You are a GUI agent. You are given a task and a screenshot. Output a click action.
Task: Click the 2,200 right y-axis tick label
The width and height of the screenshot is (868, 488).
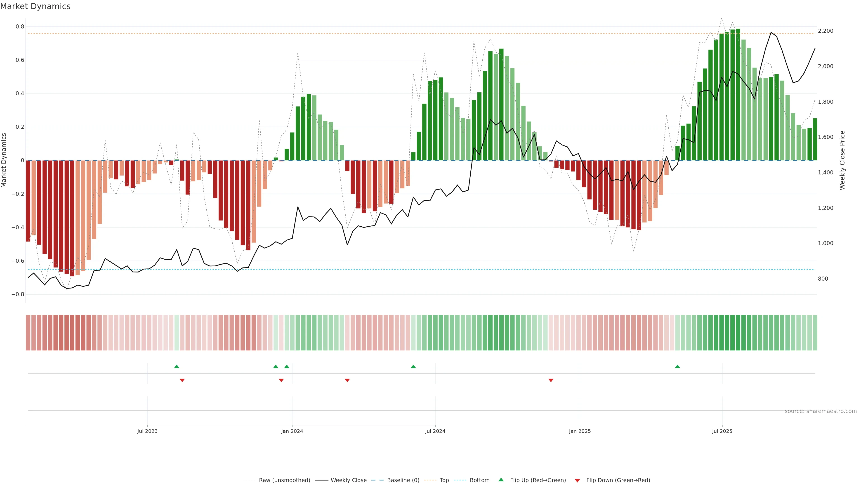pos(826,31)
